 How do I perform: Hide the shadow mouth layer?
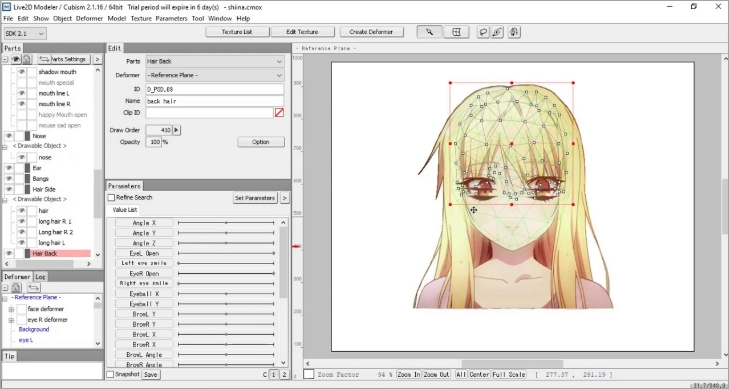[x=21, y=72]
